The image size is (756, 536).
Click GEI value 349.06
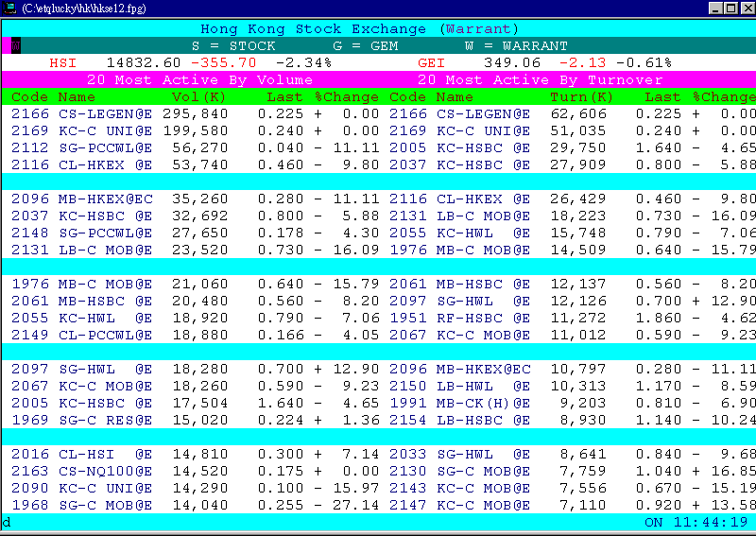click(x=512, y=62)
